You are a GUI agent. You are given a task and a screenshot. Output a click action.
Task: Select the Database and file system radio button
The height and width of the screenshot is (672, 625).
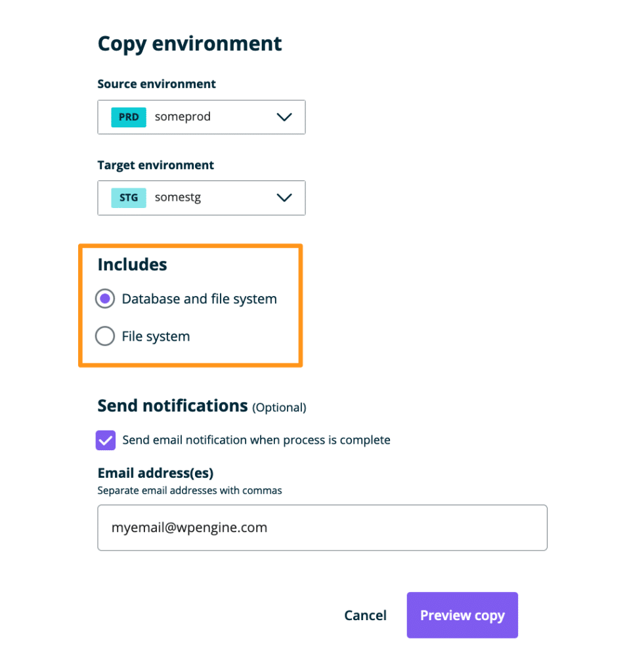pyautogui.click(x=105, y=299)
